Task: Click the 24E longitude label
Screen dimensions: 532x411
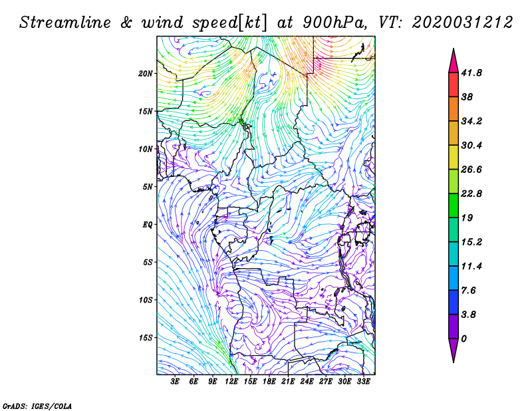Action: pos(307,382)
